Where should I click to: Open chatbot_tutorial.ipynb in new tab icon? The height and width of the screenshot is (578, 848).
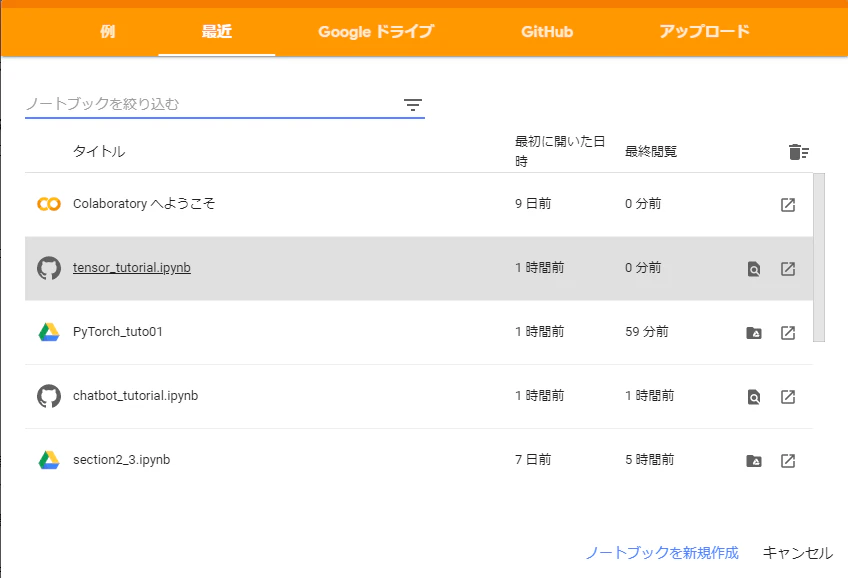[x=788, y=397]
